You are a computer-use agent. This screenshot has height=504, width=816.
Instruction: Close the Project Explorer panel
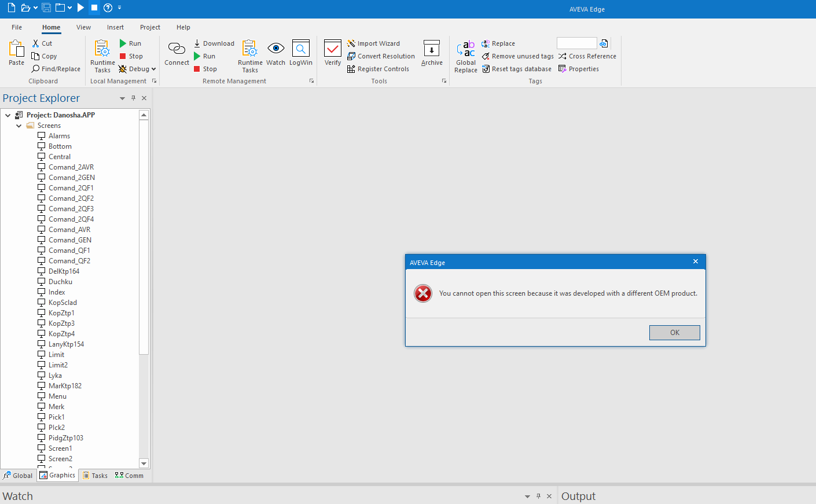(144, 98)
